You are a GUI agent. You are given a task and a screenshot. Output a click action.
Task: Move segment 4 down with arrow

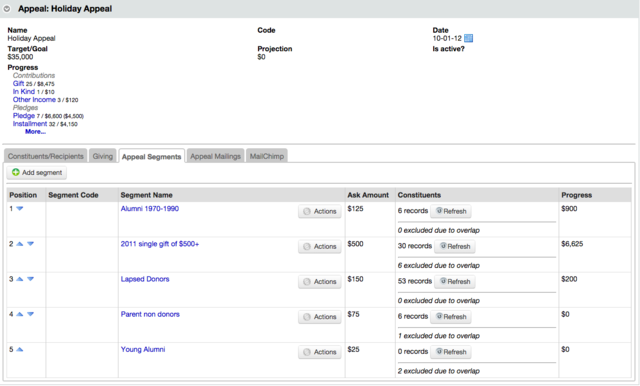(30, 314)
